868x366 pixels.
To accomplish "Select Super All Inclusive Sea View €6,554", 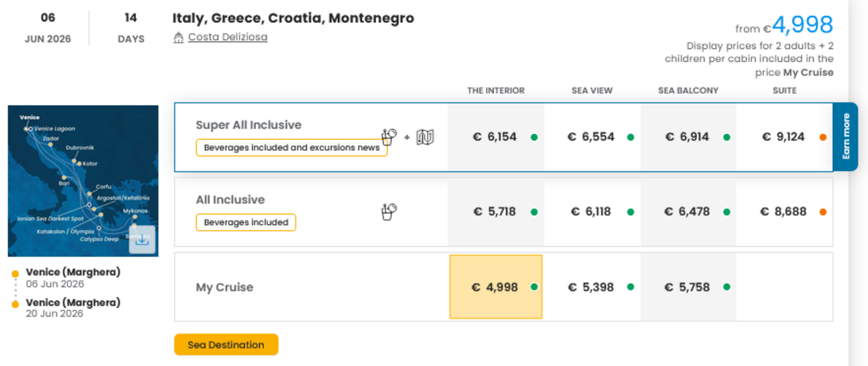I will (591, 137).
